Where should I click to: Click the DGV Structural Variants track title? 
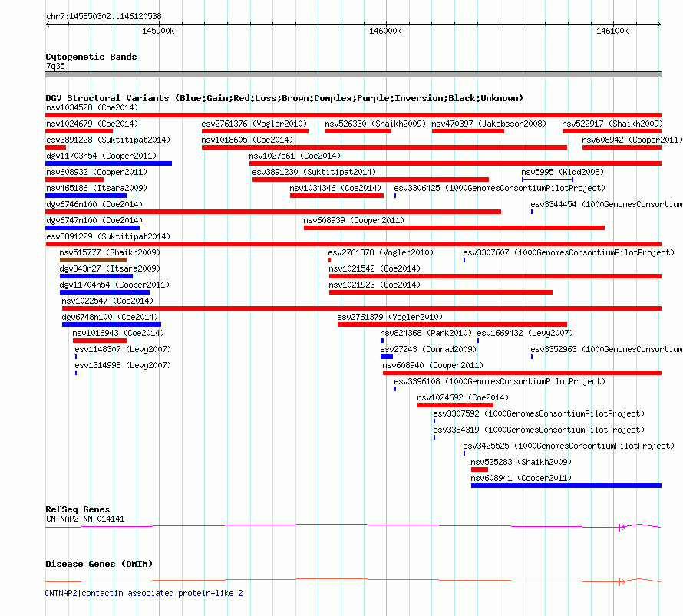[285, 98]
